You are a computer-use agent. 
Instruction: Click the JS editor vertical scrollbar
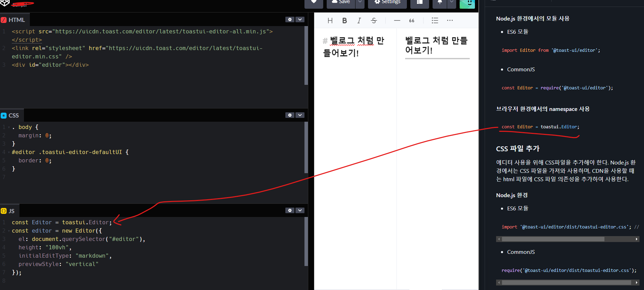[x=306, y=242]
